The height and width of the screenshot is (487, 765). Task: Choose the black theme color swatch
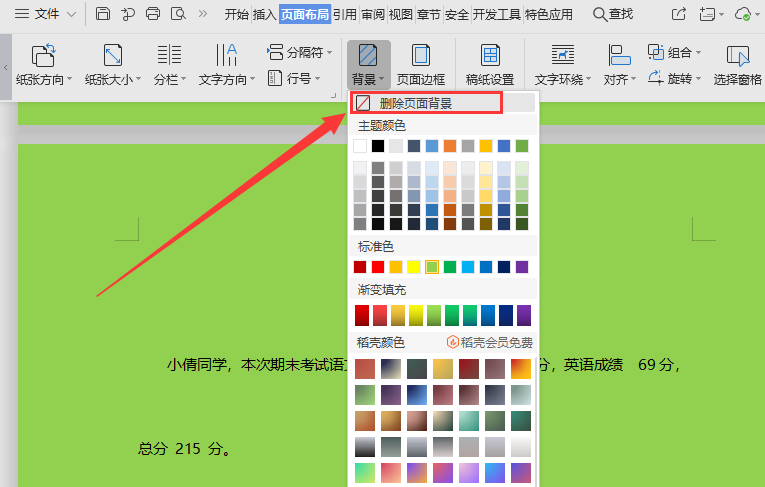(x=378, y=146)
